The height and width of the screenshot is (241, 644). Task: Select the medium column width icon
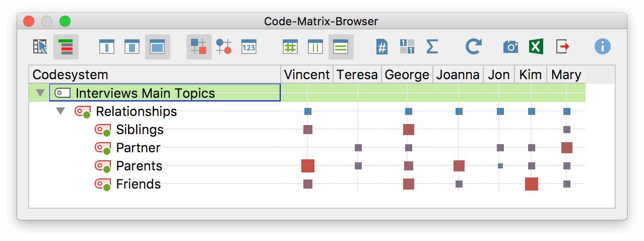132,47
